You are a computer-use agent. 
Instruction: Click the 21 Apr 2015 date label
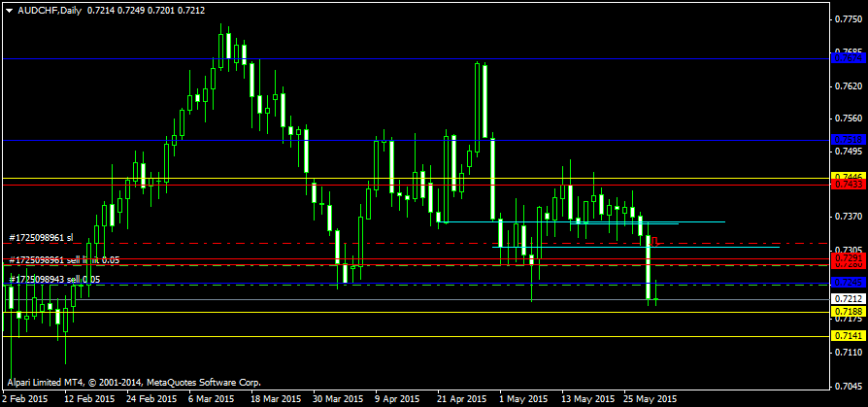point(461,398)
